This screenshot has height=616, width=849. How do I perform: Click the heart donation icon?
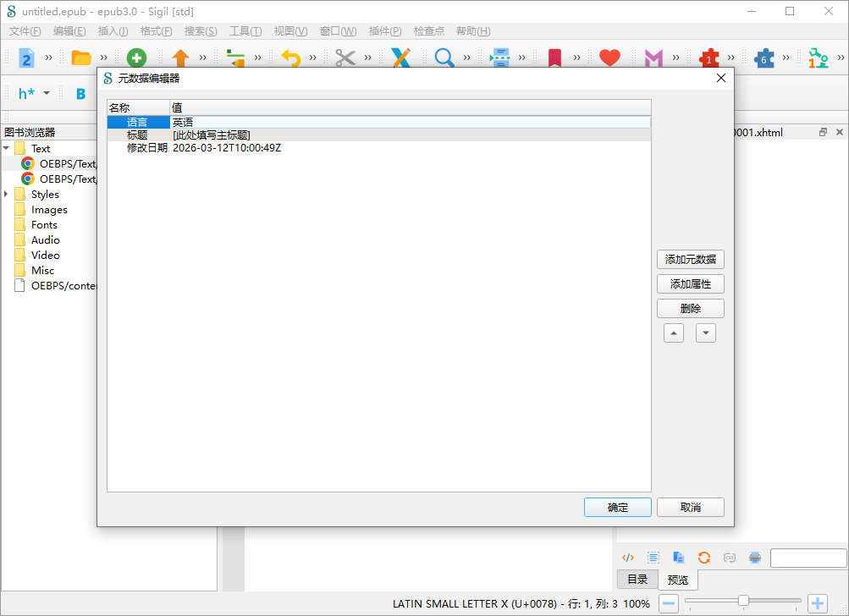[609, 58]
